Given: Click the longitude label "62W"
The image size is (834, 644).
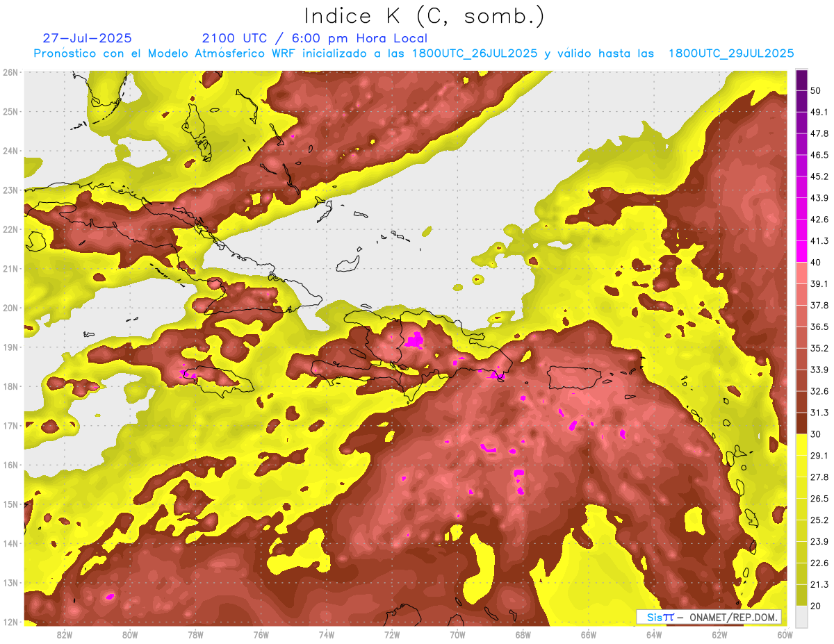Looking at the screenshot, I should (719, 634).
